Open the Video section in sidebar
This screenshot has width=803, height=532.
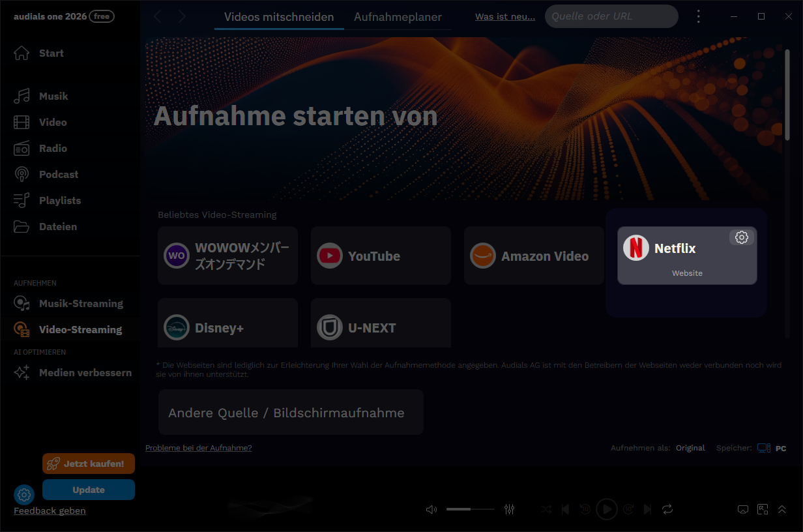[40, 123]
